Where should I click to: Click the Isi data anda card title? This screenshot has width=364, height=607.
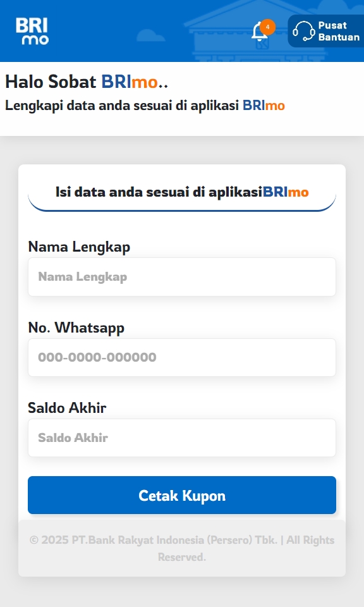[x=182, y=192]
